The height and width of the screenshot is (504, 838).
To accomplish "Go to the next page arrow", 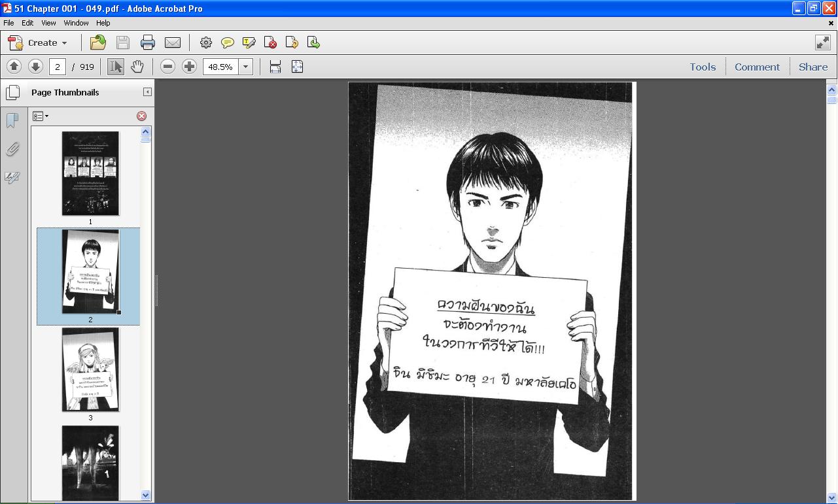I will [35, 67].
